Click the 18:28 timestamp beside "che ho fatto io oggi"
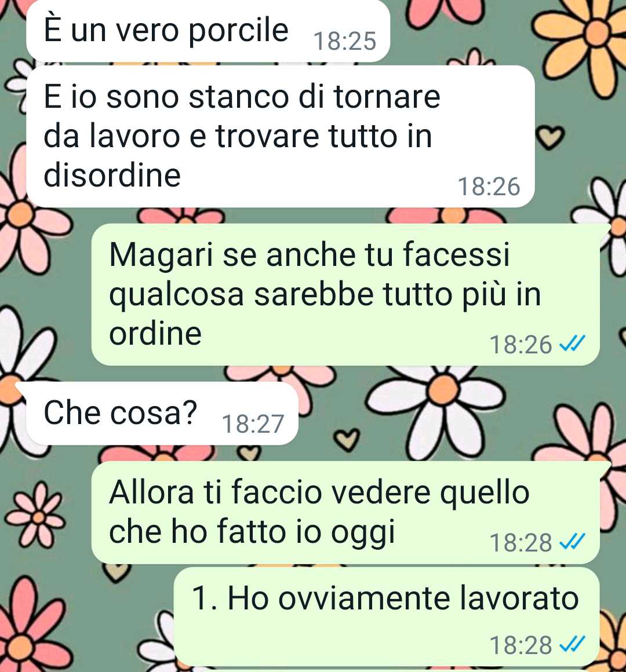Screen dimensions: 626x672 tap(521, 543)
